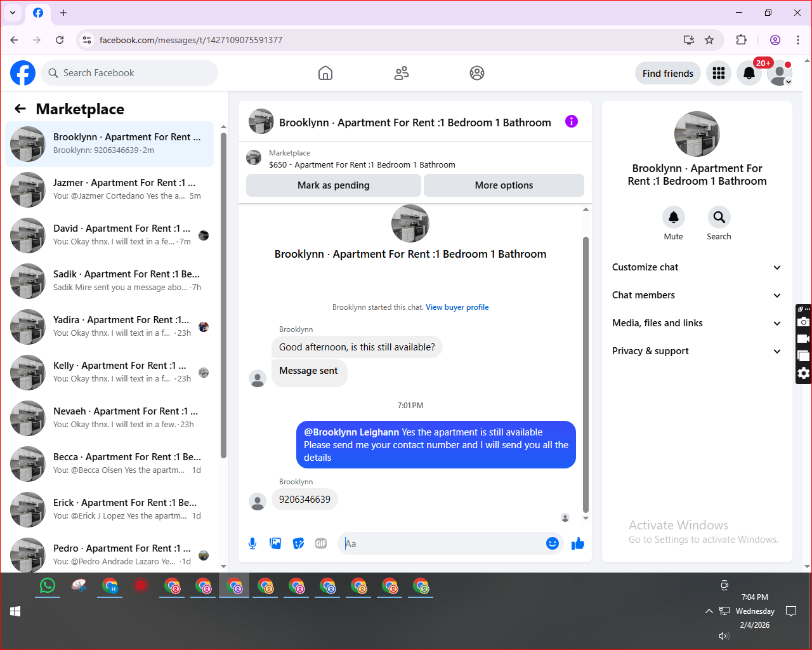Click the 9206346639 phone number message
812x650 pixels.
304,500
